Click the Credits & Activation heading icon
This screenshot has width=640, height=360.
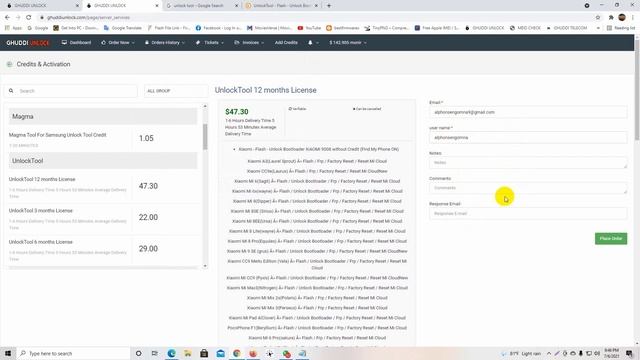(x=9, y=64)
